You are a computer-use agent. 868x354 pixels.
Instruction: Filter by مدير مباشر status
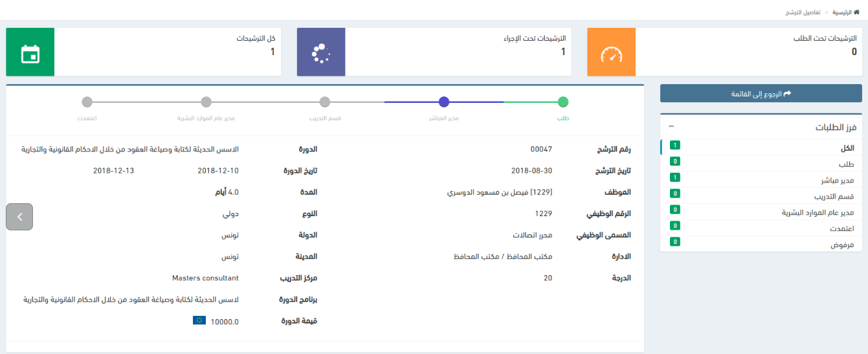coord(836,180)
